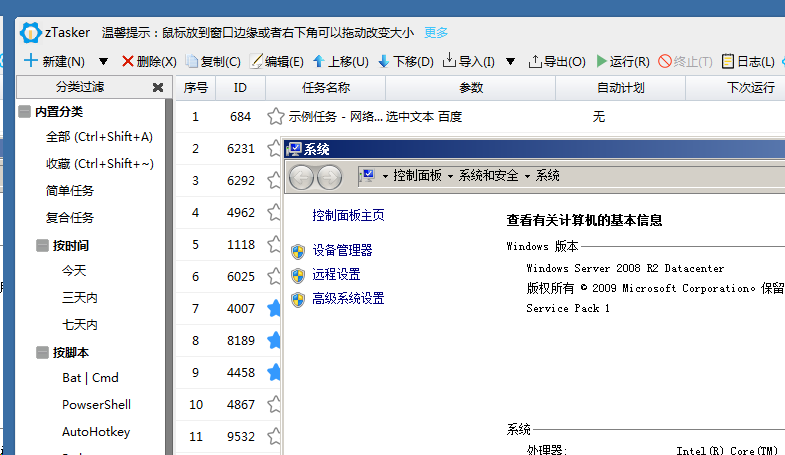Import tasks via 导入(I)

469,61
